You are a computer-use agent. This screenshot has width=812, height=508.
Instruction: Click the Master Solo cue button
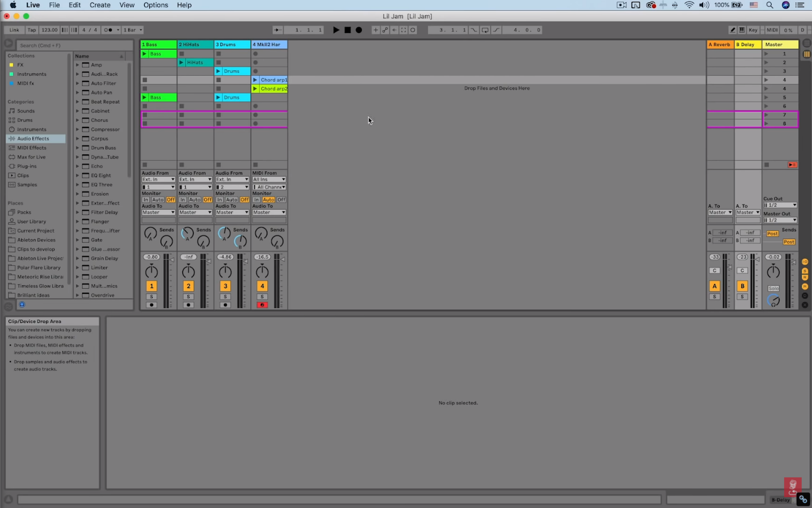pyautogui.click(x=773, y=289)
